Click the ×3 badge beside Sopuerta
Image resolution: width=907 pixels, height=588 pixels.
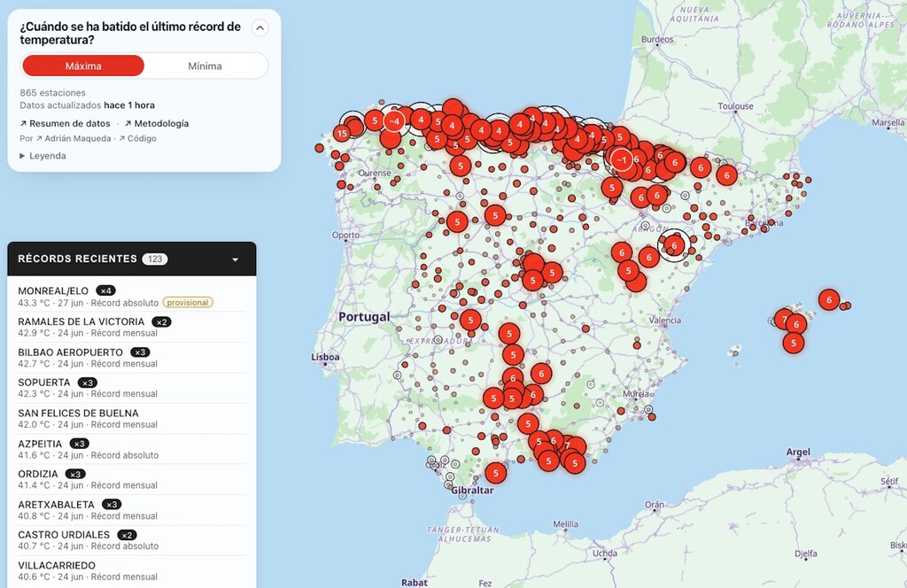(x=88, y=383)
